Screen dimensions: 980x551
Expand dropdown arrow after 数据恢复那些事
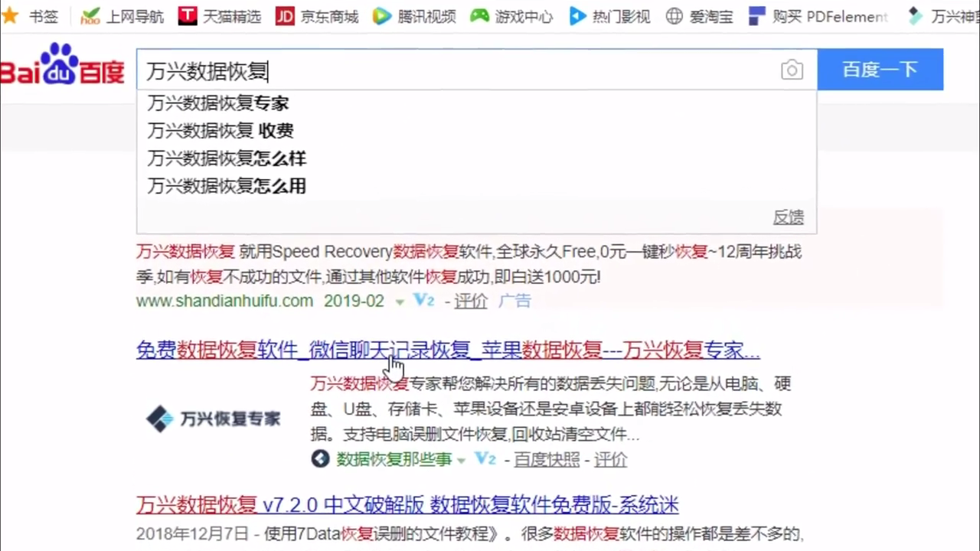pyautogui.click(x=461, y=461)
